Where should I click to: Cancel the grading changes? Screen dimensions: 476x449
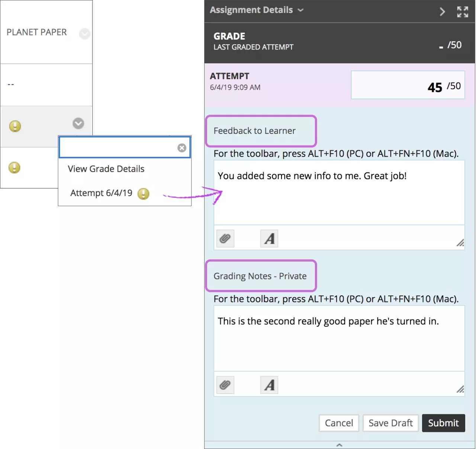[339, 423]
